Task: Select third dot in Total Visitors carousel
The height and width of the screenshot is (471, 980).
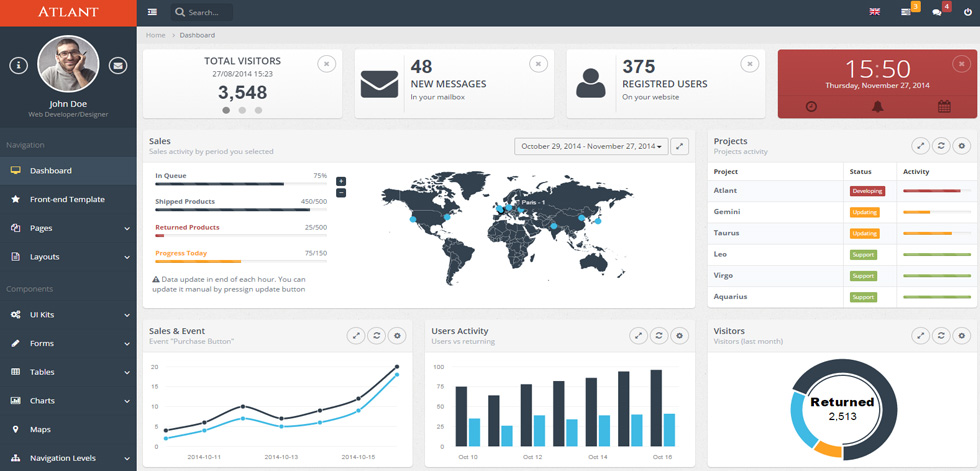Action: pos(258,110)
